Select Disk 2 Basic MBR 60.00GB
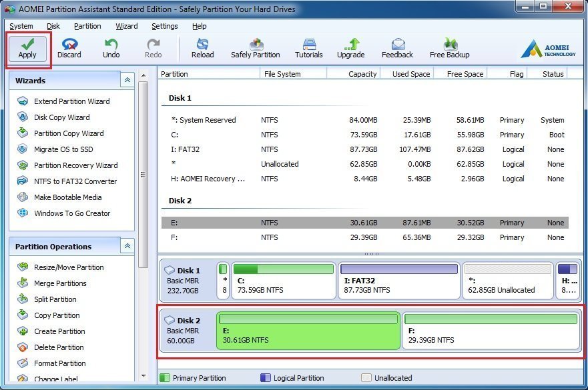 pyautogui.click(x=188, y=331)
